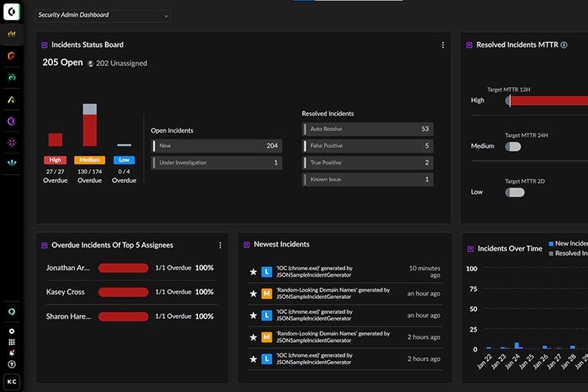Select the New open incidents row
Image resolution: width=588 pixels, height=392 pixels.
click(x=215, y=146)
